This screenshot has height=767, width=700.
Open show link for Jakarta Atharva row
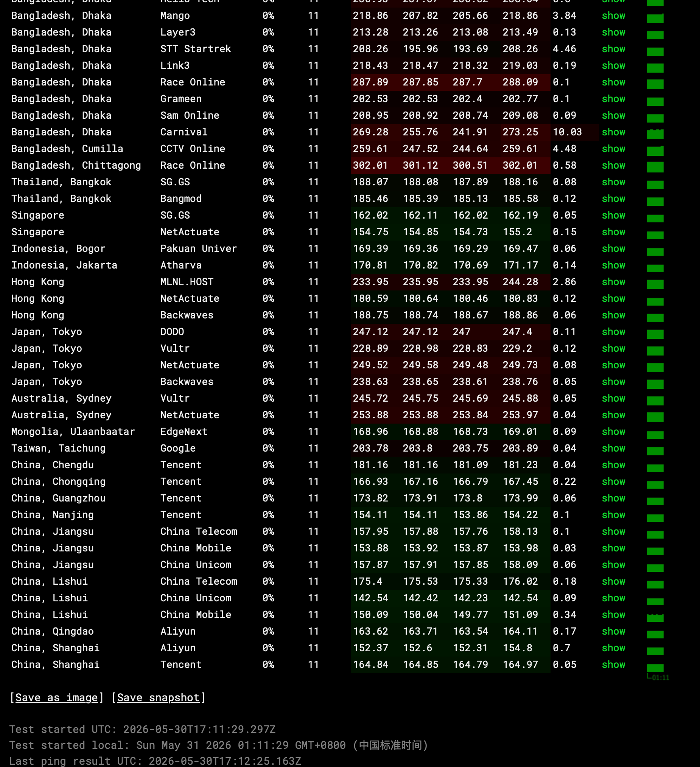click(x=613, y=265)
